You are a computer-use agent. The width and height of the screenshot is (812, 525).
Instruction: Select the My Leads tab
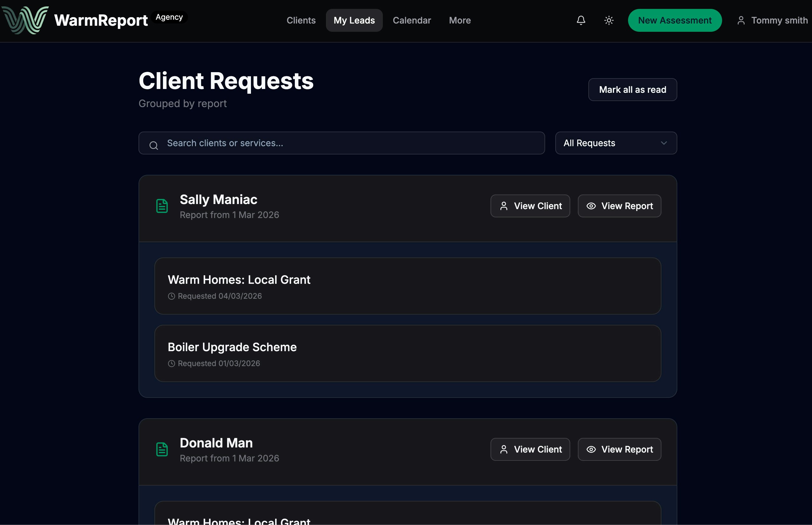[354, 20]
